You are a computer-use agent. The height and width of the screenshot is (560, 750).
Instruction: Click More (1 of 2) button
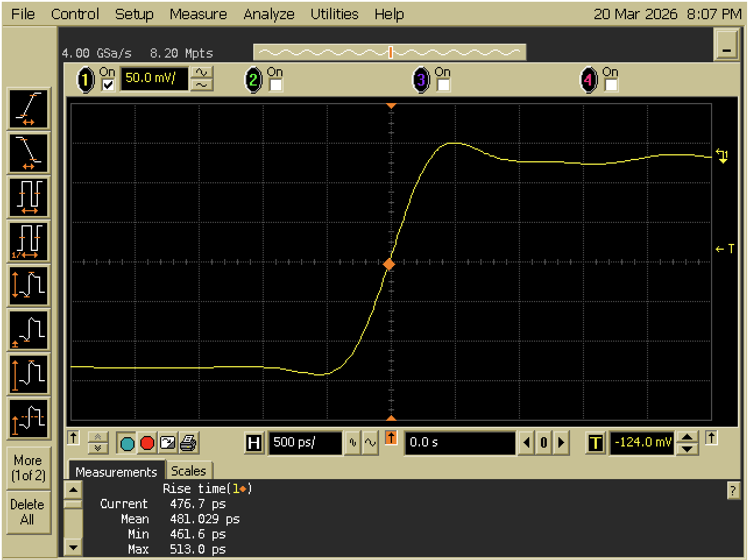click(x=27, y=468)
